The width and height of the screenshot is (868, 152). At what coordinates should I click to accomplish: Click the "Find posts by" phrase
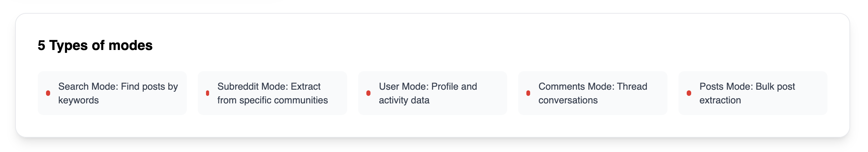pyautogui.click(x=149, y=87)
